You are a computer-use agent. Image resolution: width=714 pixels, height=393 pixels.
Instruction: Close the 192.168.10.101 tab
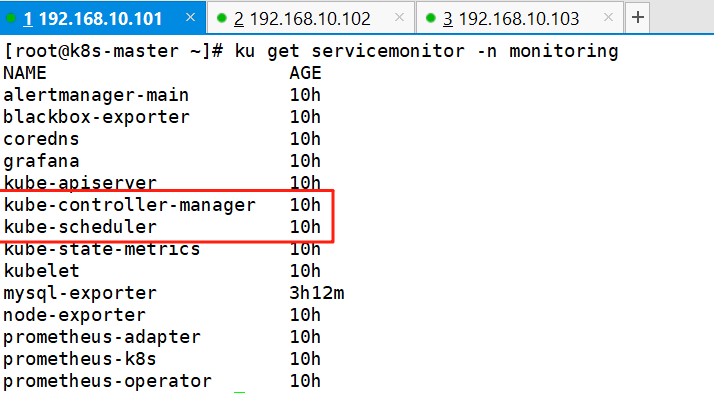[190, 18]
